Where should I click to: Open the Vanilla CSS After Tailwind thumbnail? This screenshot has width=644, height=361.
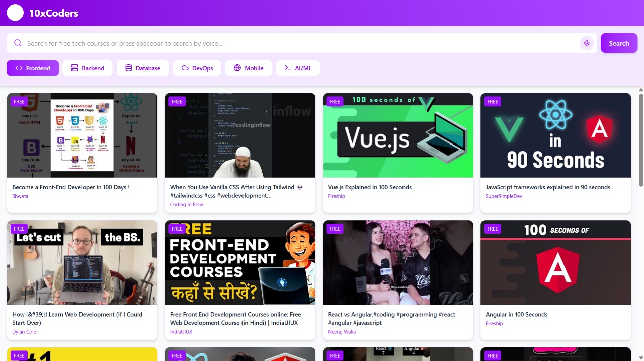coord(240,135)
